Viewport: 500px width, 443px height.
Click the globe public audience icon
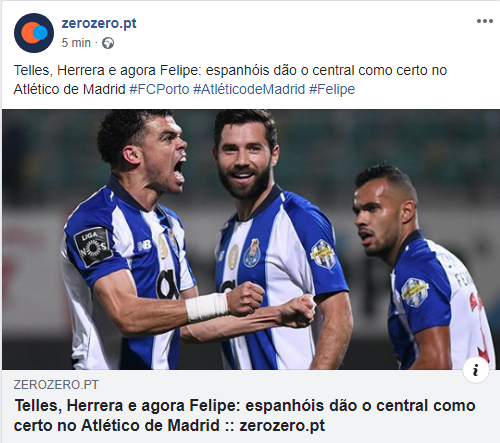point(108,43)
